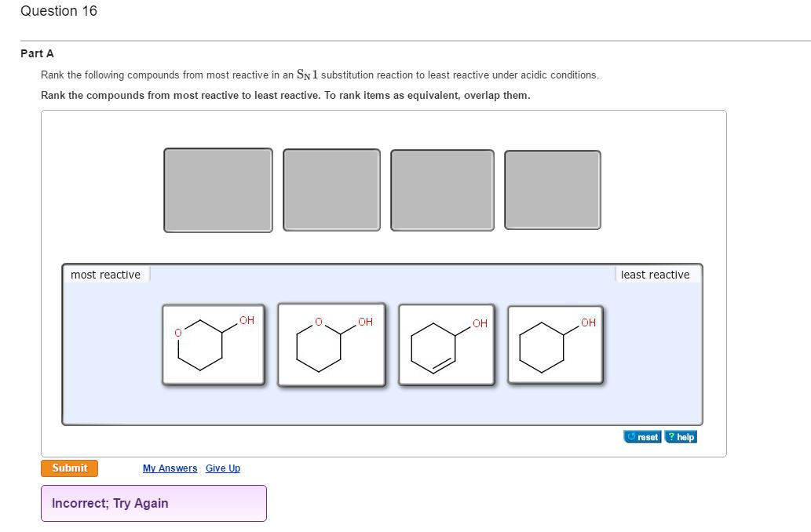811x532 pixels.
Task: Click the Part A heading
Action: tap(37, 53)
